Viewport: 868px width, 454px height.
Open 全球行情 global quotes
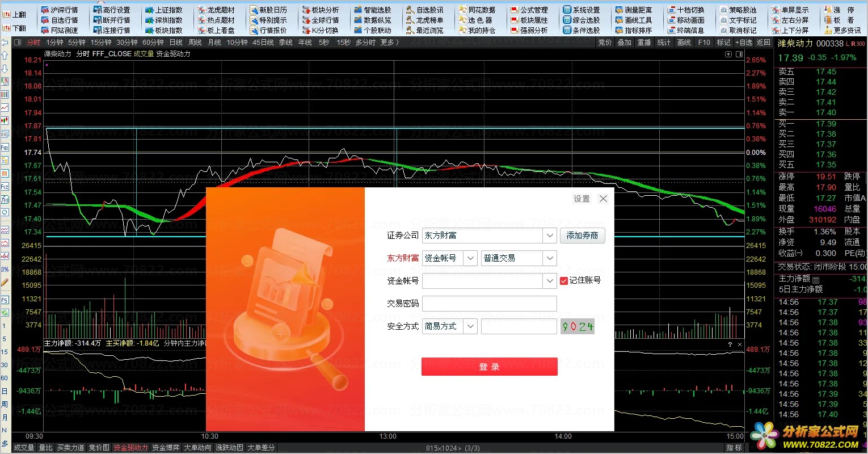click(321, 20)
